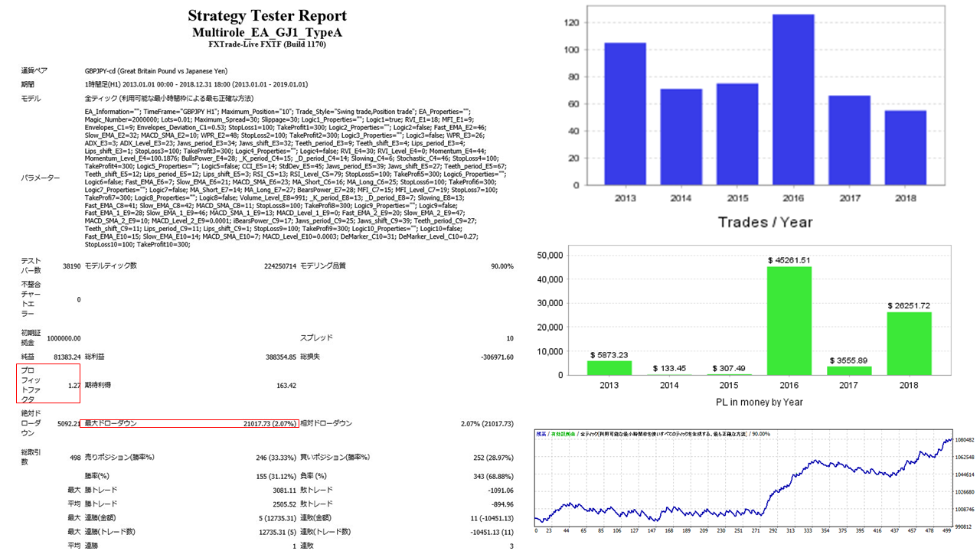Select the average winning trade value 2505.52
Viewport: 980px width, 551px height.
point(284,504)
